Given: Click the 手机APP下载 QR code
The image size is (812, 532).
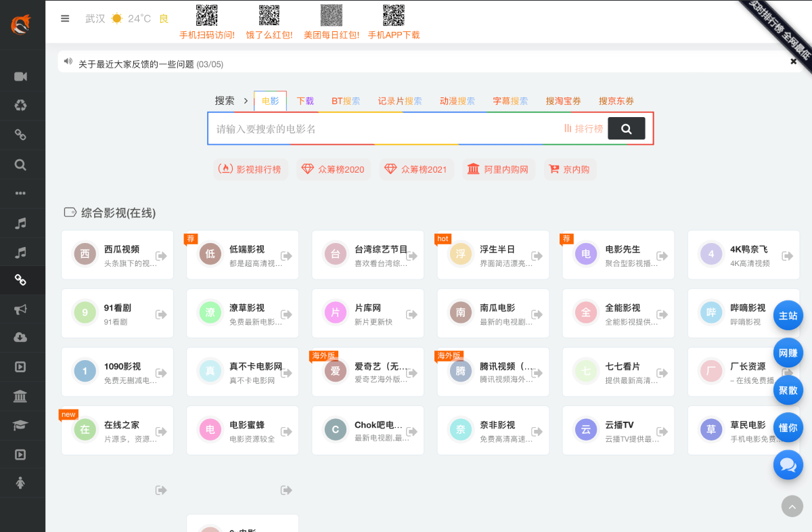Looking at the screenshot, I should (394, 16).
